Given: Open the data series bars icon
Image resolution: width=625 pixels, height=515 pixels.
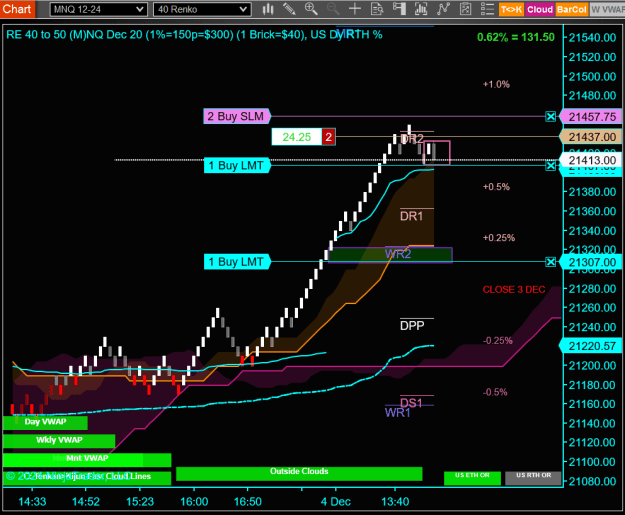Looking at the screenshot, I should coord(421,9).
